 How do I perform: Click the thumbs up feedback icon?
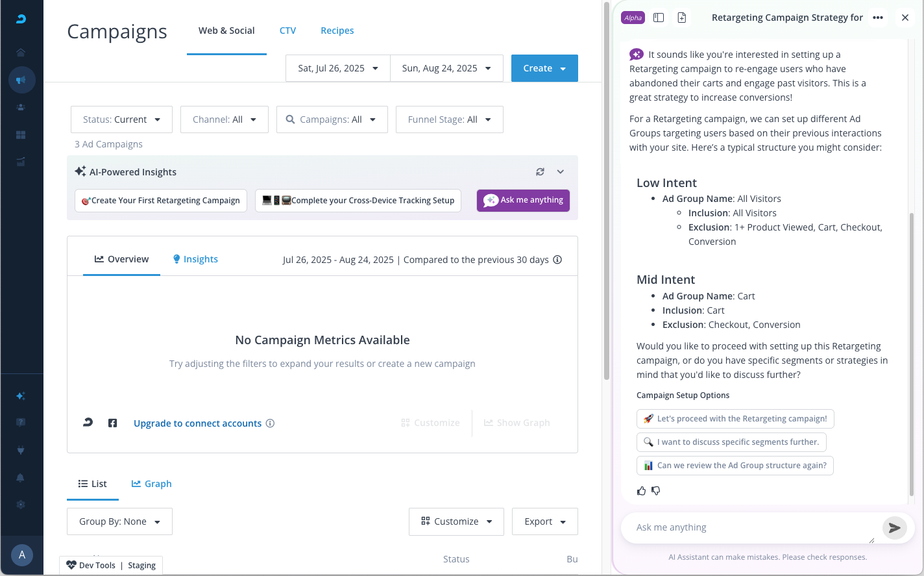click(641, 491)
